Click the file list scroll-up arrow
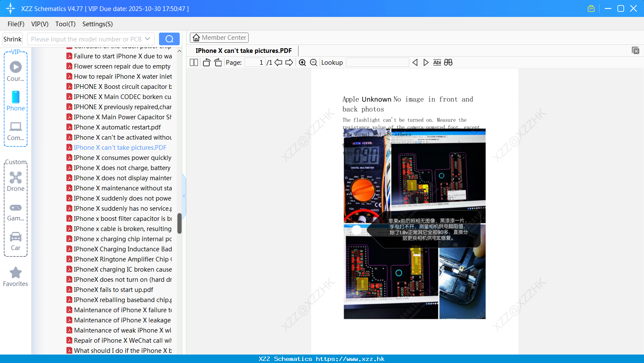 (x=179, y=51)
